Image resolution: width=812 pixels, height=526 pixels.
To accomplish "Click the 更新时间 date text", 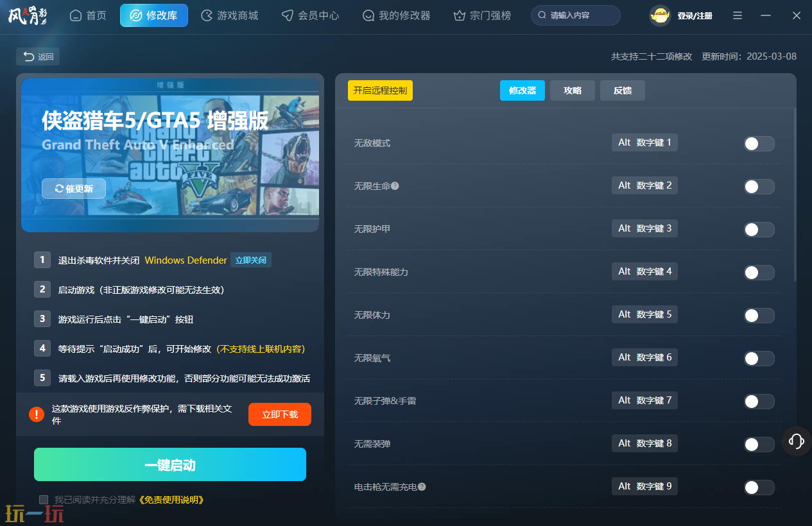I will coord(749,56).
